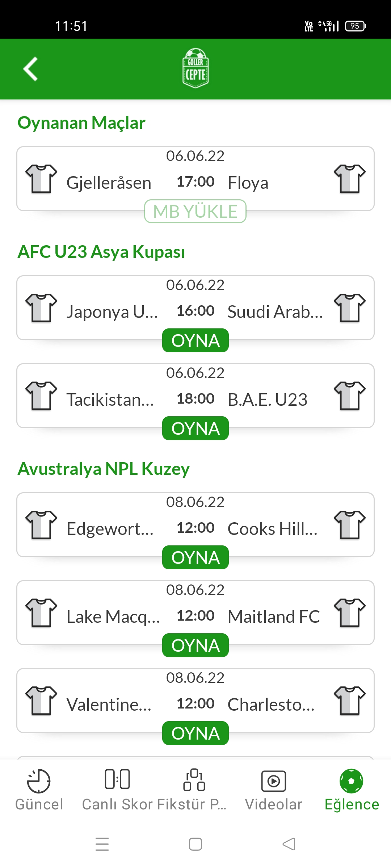Tap MB YÜKLE button
Screen dimensions: 391x868
point(195,211)
